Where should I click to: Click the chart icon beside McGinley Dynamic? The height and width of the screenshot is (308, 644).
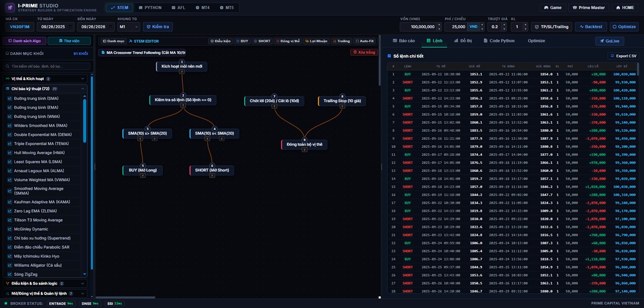[10, 229]
